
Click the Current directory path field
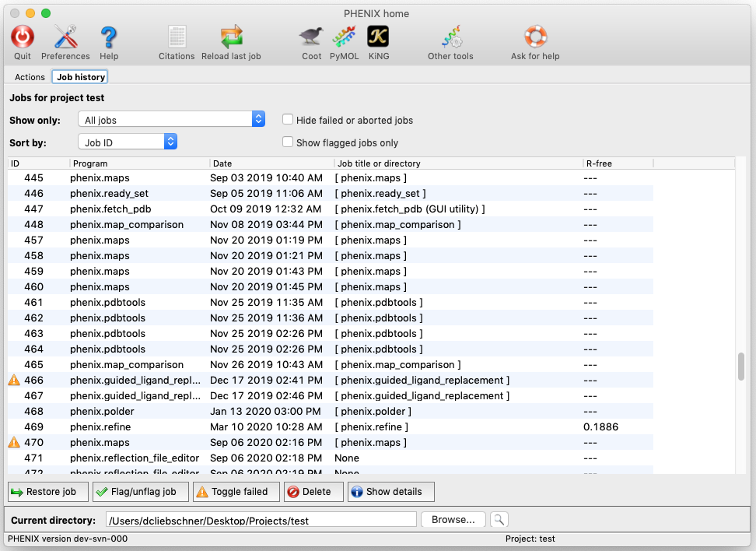[x=260, y=520]
